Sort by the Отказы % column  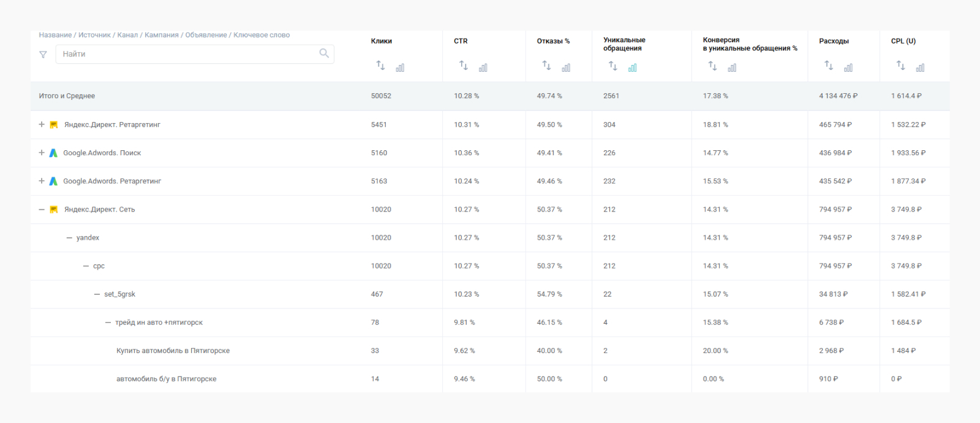[x=546, y=66]
